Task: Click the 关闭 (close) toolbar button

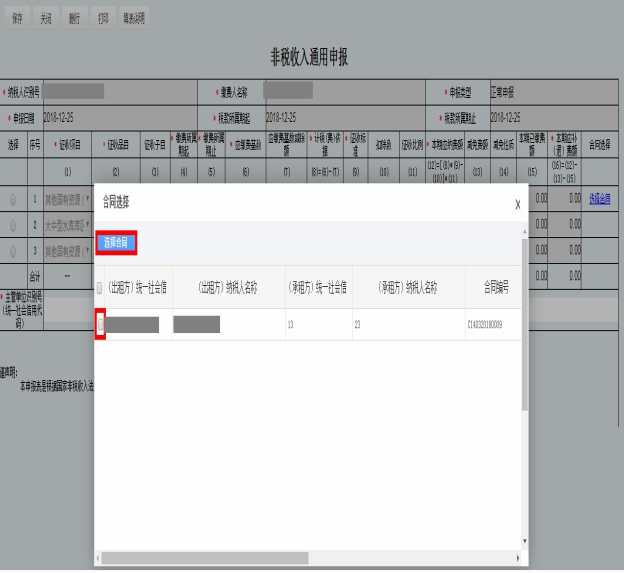Action: [46, 18]
